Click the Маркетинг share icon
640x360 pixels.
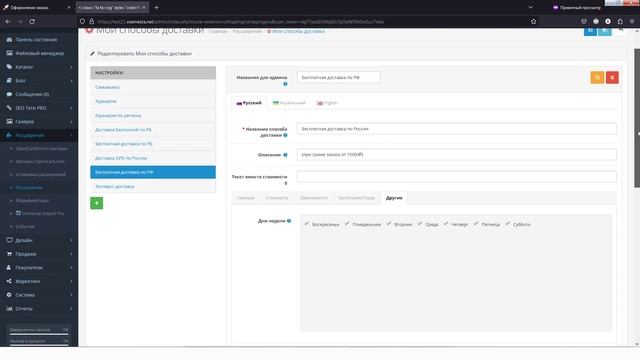[x=9, y=281]
